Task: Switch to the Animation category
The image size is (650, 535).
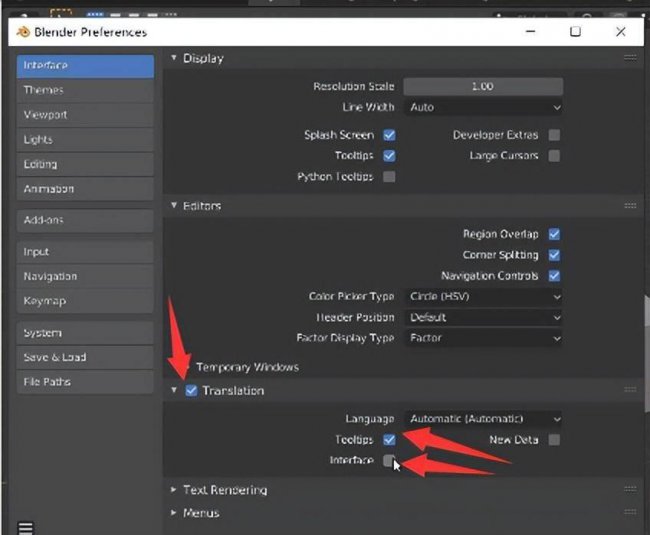Action: (x=85, y=189)
